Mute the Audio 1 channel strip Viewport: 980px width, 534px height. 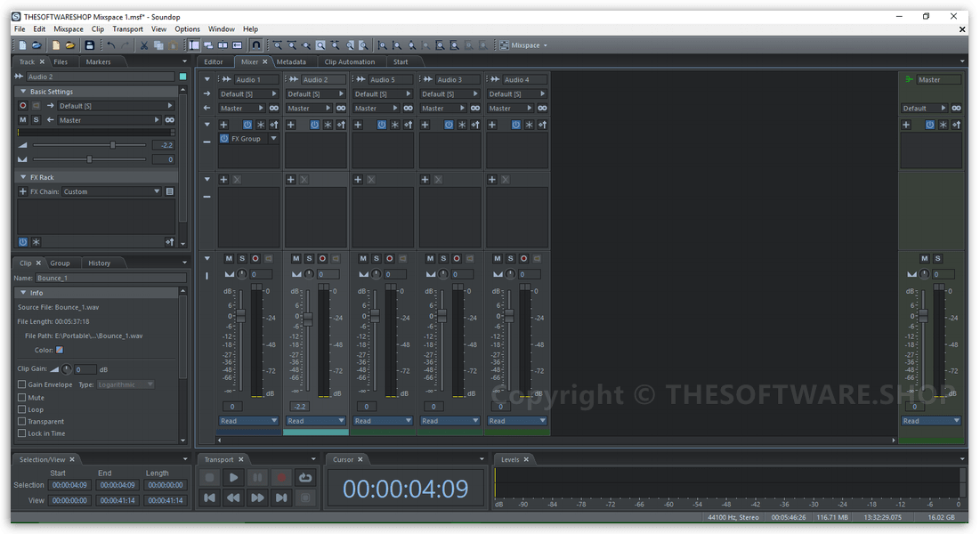[x=228, y=258]
